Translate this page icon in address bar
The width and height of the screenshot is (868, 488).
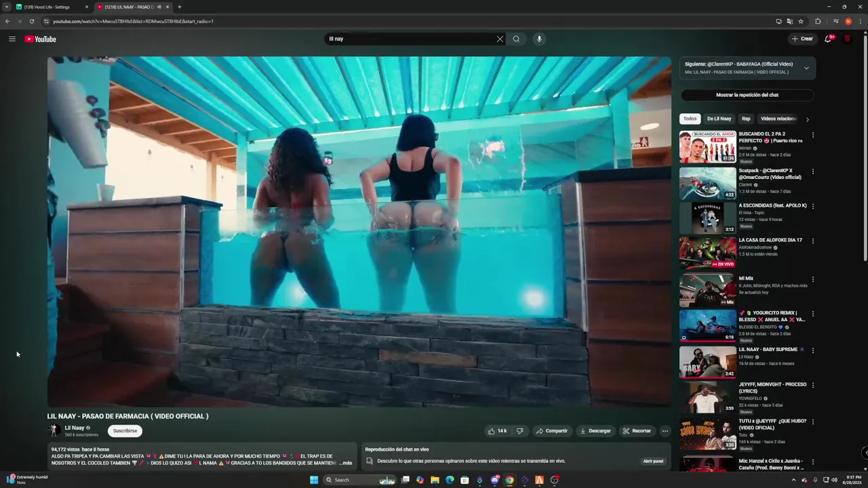[x=790, y=21]
